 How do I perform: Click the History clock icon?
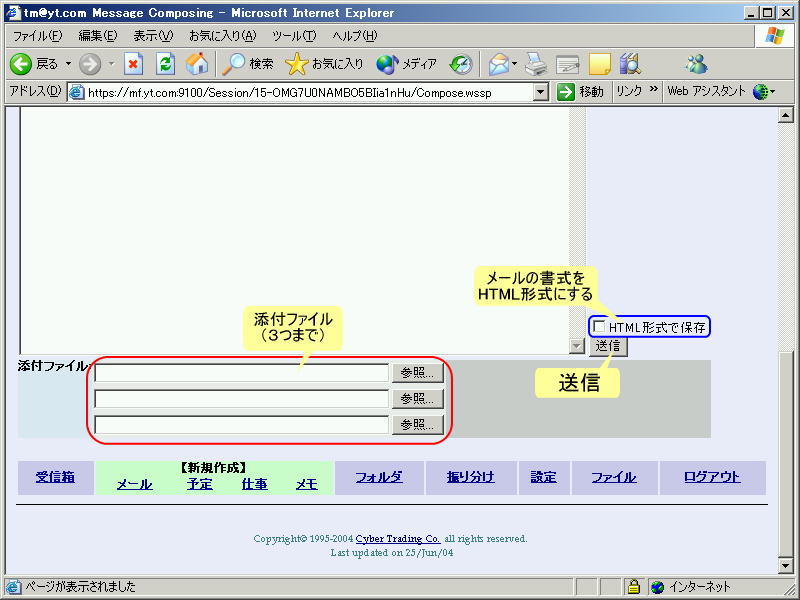click(460, 64)
